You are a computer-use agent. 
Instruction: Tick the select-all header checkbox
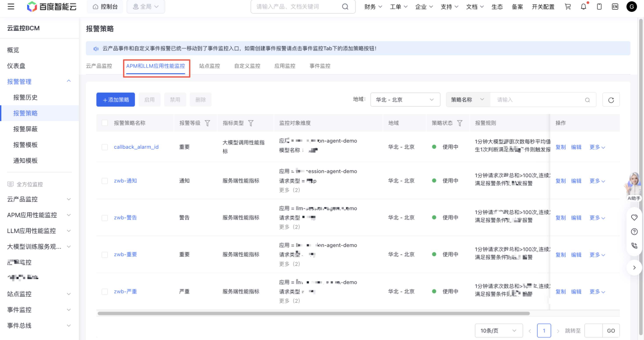coord(104,123)
